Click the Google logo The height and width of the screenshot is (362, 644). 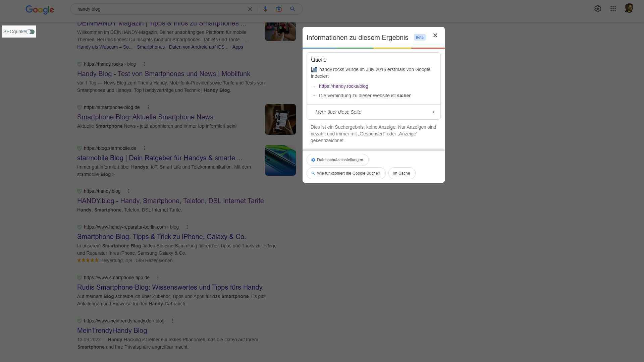(40, 10)
